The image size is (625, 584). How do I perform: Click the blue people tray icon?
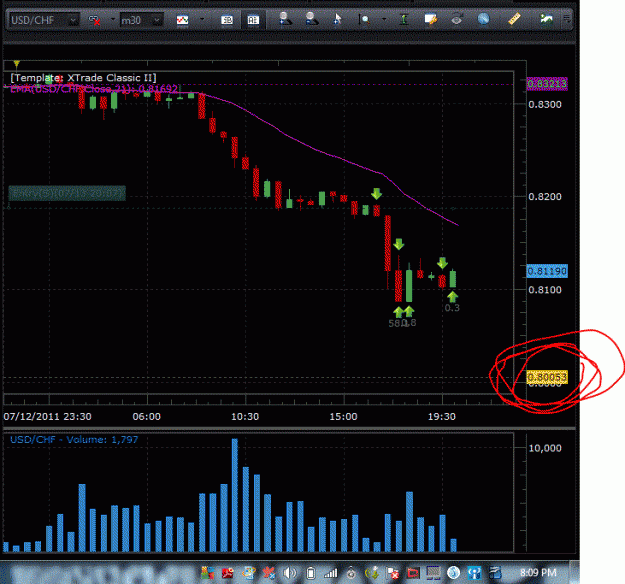pyautogui.click(x=474, y=573)
